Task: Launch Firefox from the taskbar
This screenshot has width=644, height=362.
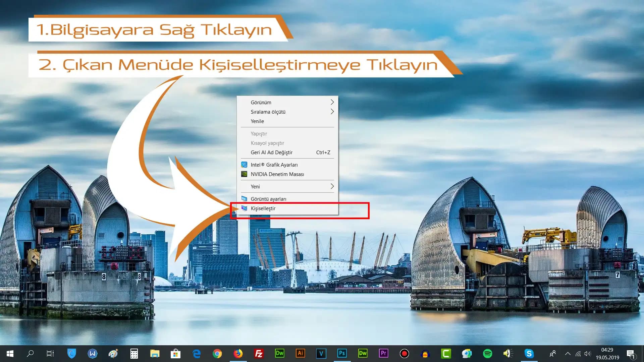Action: coord(238,354)
